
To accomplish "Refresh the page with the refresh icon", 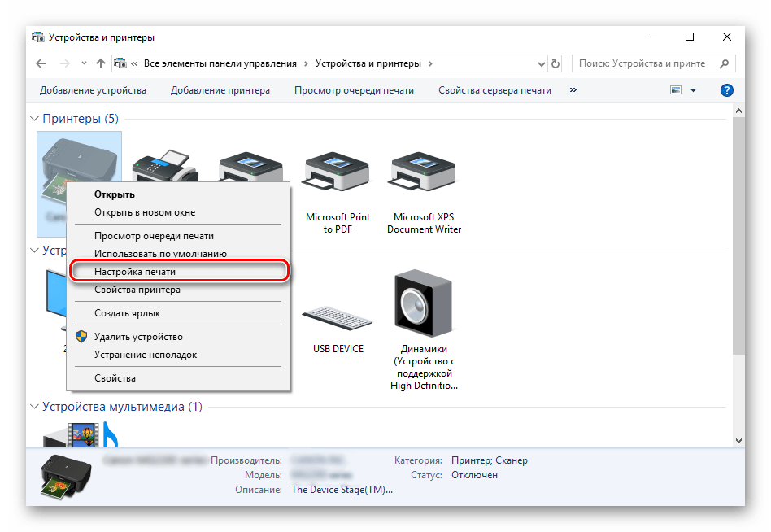I will point(555,63).
